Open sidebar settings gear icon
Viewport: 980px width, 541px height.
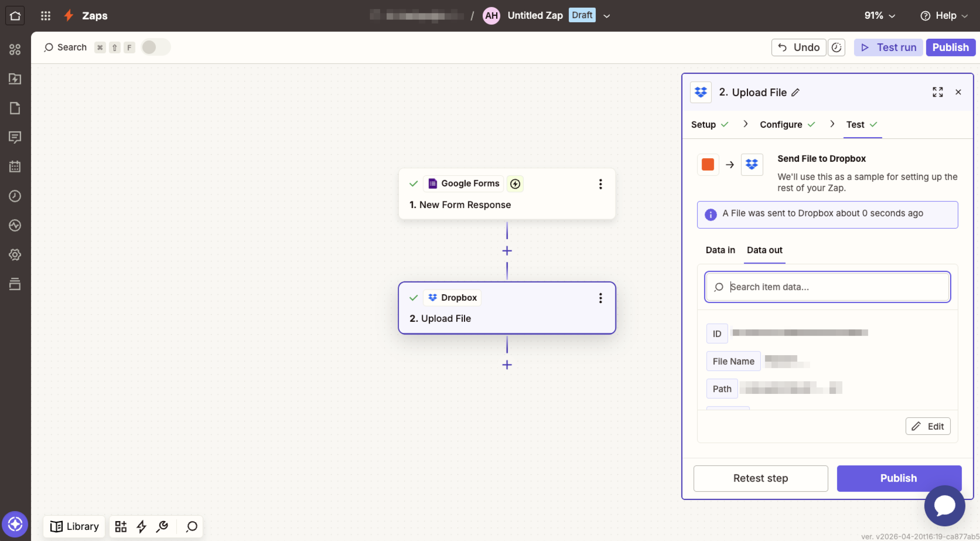point(15,254)
